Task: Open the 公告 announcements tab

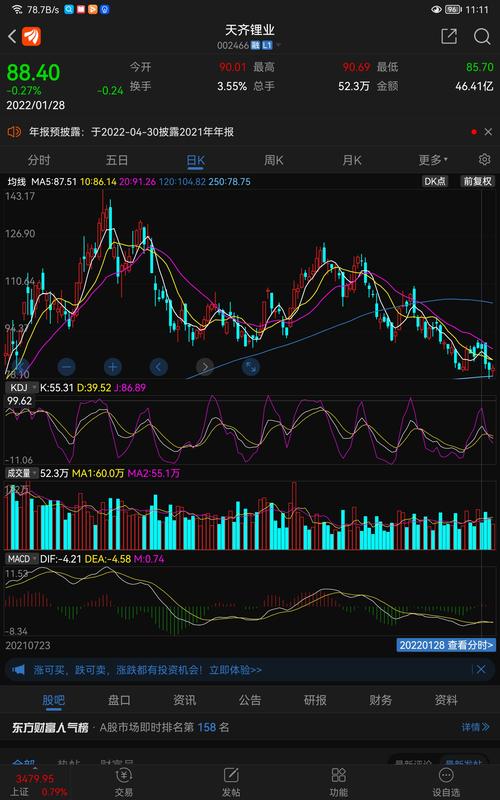Action: point(250,700)
